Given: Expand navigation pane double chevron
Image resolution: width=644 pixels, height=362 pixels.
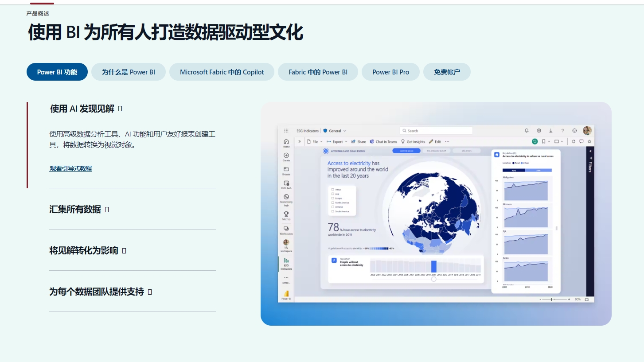Looking at the screenshot, I should coord(300,142).
